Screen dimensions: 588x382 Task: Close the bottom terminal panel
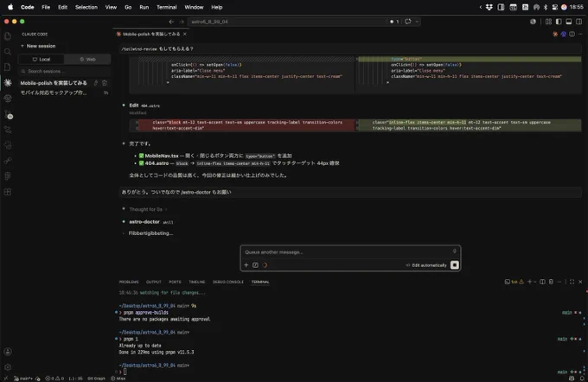pos(580,282)
